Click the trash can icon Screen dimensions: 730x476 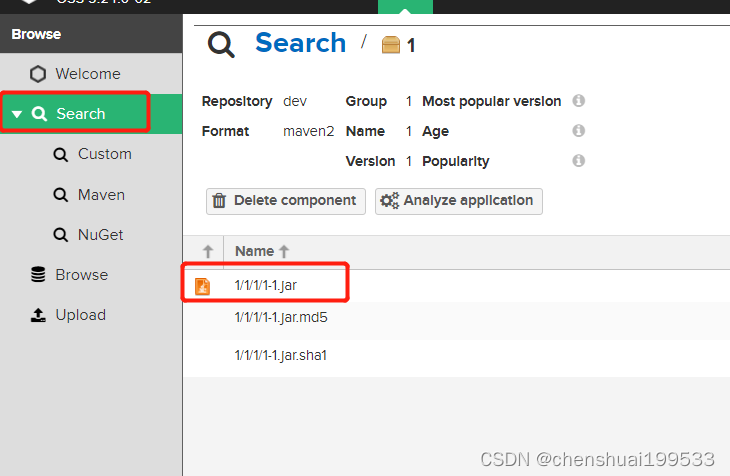click(219, 201)
